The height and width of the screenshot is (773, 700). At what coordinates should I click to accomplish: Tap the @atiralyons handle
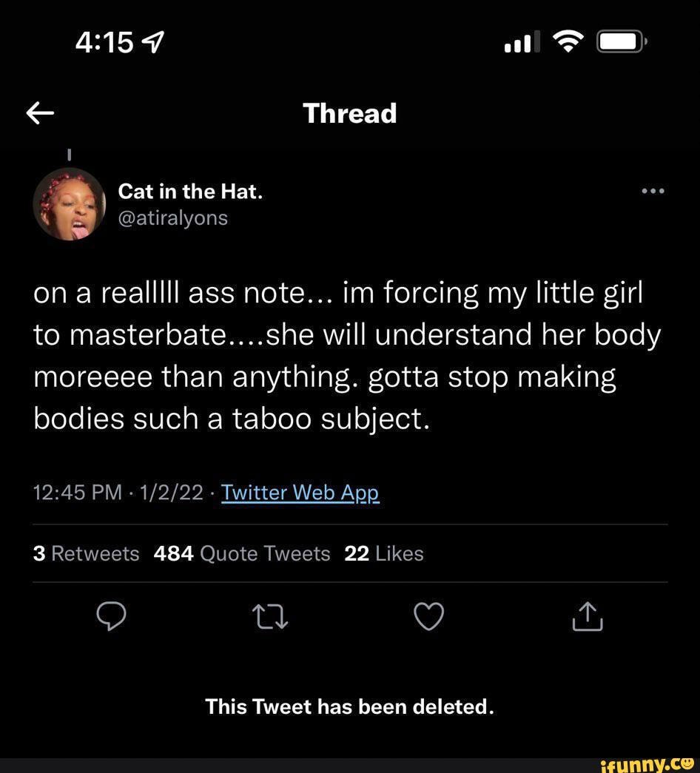coord(173,218)
